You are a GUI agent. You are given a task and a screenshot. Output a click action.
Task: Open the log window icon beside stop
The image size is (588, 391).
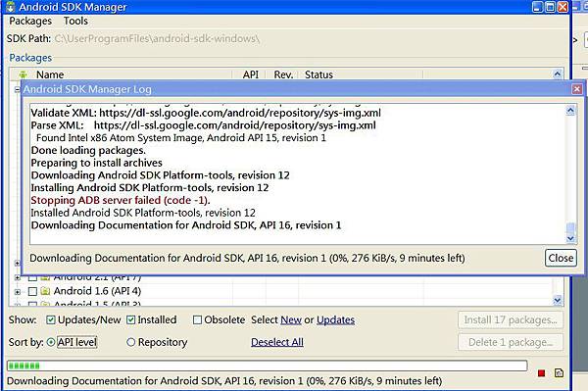click(559, 373)
